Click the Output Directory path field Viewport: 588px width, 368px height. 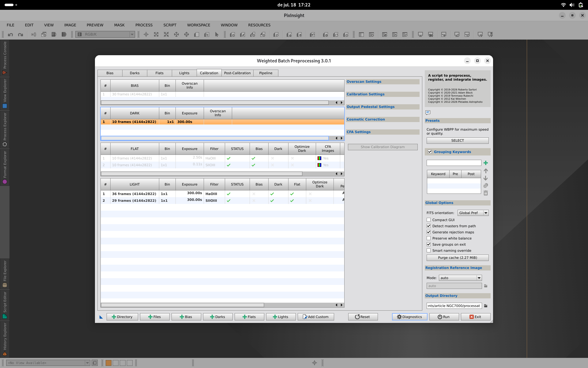click(x=454, y=306)
